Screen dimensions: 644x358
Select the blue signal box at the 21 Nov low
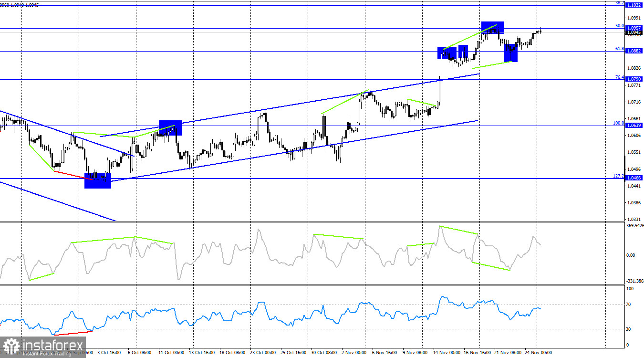coord(511,52)
